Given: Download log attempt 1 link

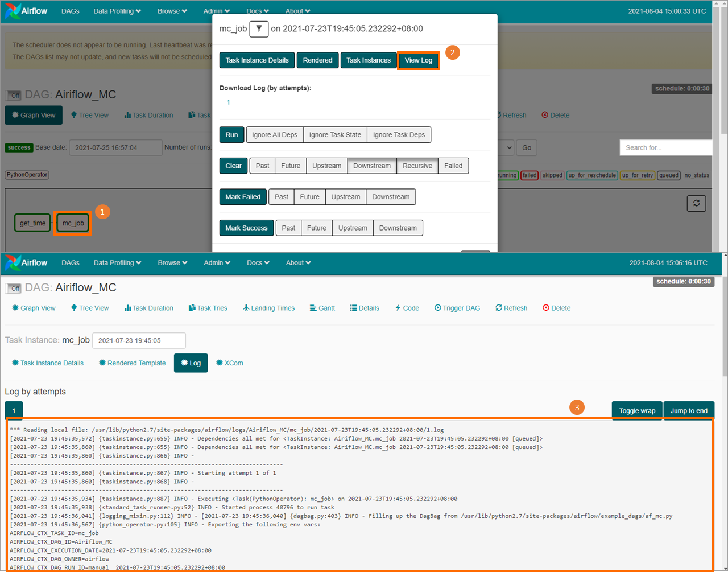Looking at the screenshot, I should pos(228,102).
